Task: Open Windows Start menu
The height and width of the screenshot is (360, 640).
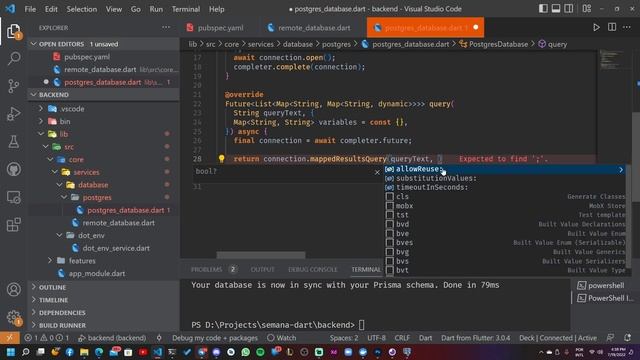Action: click(x=11, y=352)
